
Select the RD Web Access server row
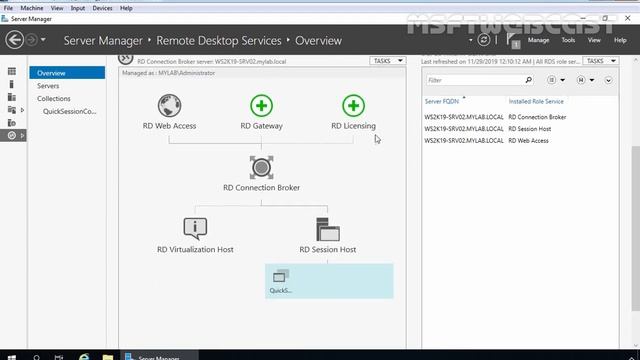point(520,140)
